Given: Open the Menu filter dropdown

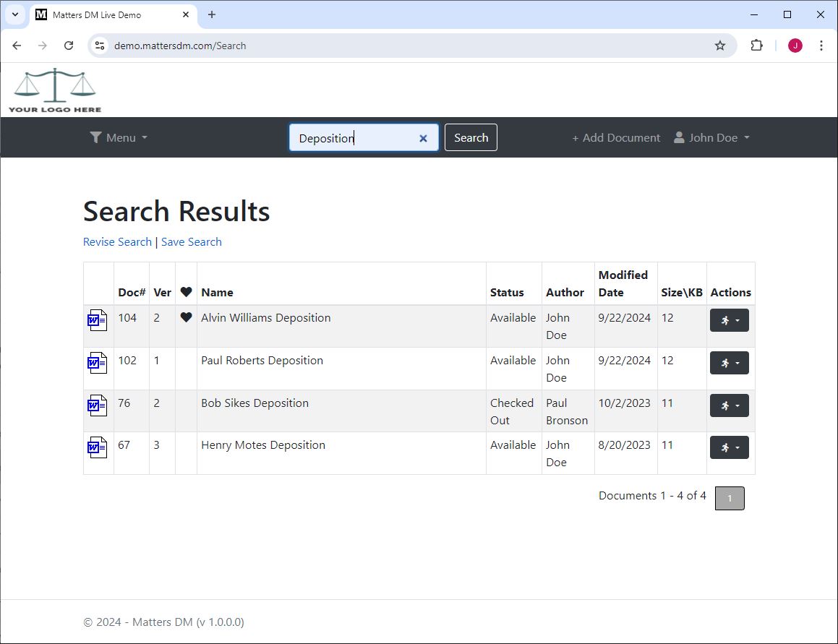Looking at the screenshot, I should tap(119, 137).
